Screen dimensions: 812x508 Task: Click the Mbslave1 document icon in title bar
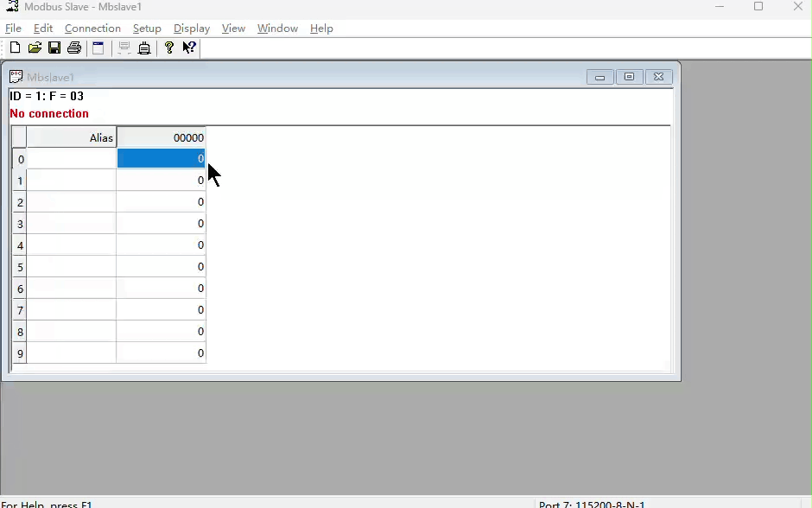click(x=16, y=77)
